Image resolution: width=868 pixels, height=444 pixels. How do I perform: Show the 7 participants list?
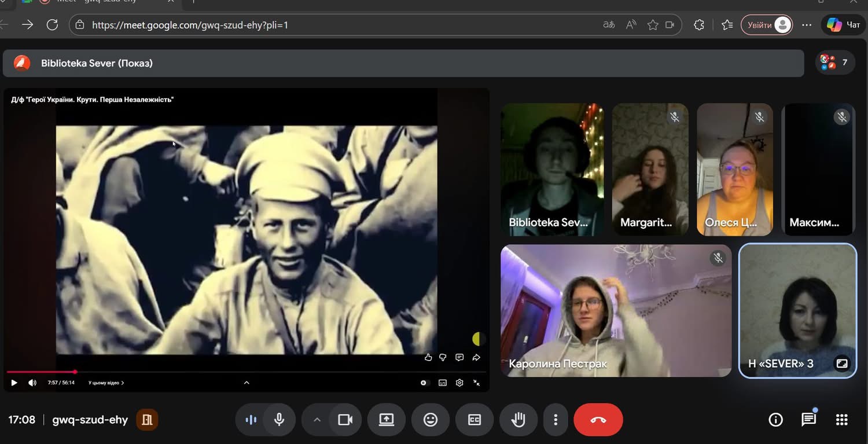click(x=835, y=63)
